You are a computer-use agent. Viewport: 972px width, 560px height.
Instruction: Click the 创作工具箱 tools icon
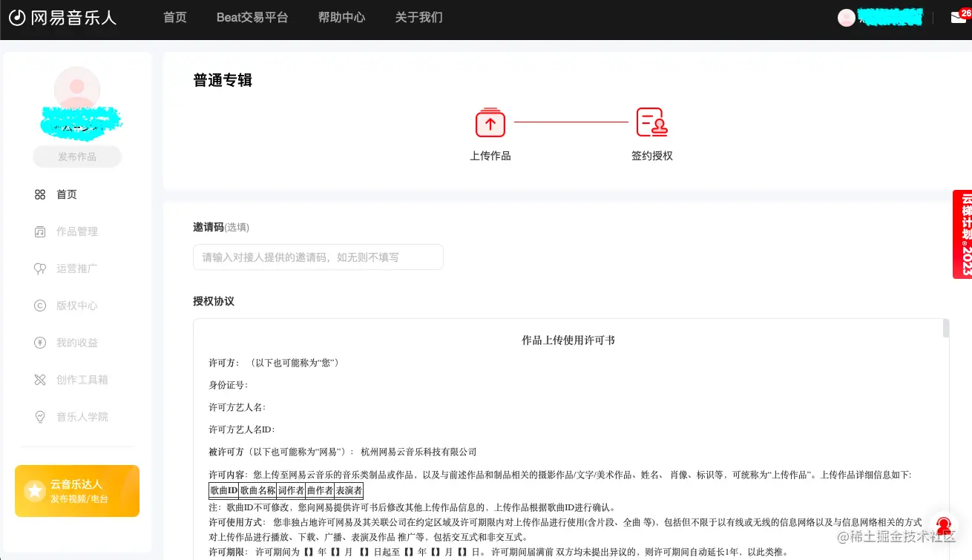pos(40,380)
